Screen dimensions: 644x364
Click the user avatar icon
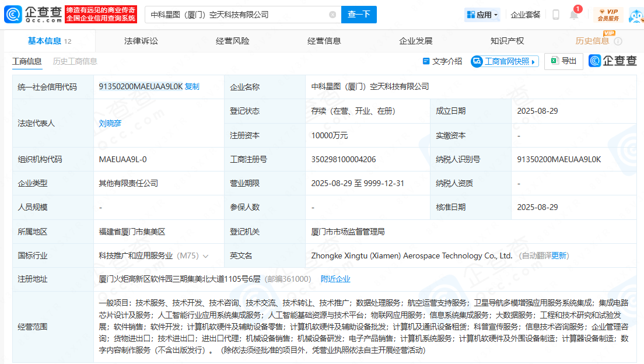pyautogui.click(x=636, y=16)
